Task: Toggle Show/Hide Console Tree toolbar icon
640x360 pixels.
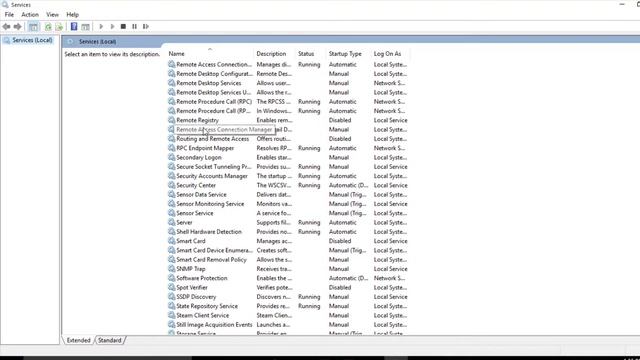Action: 33,27
